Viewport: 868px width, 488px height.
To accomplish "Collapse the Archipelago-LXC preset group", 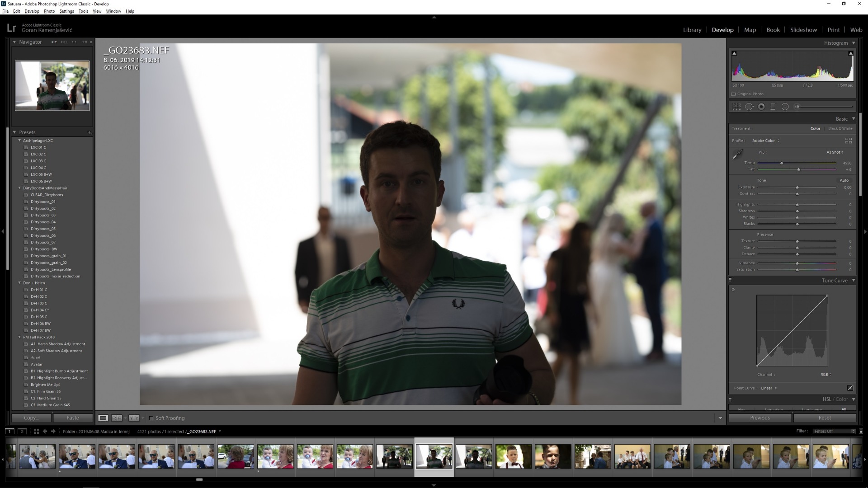I will coord(19,141).
